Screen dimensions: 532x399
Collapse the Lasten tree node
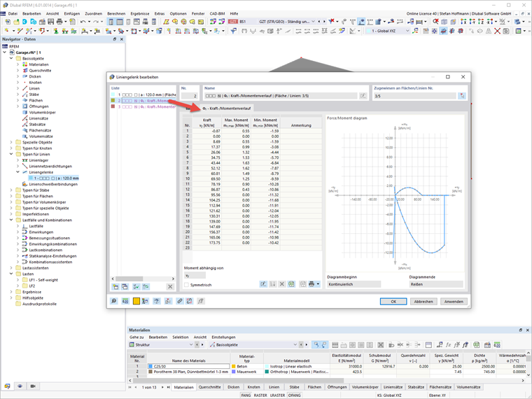pyautogui.click(x=11, y=274)
